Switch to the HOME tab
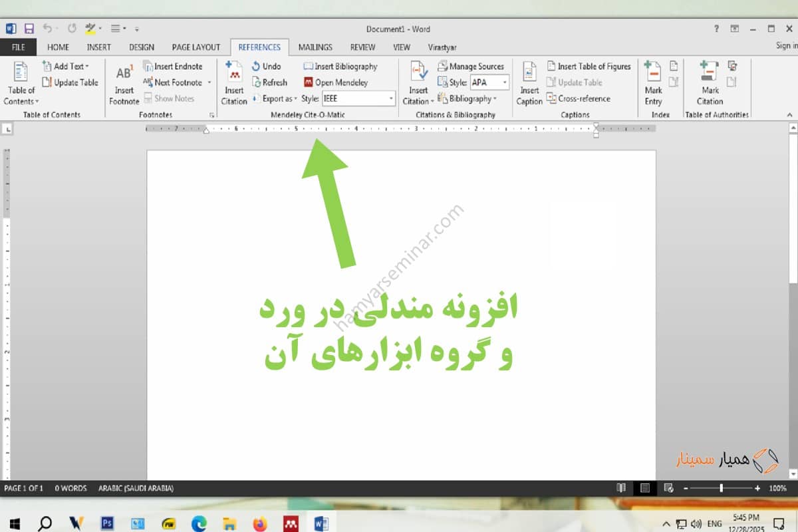This screenshot has width=798, height=532. (x=59, y=47)
